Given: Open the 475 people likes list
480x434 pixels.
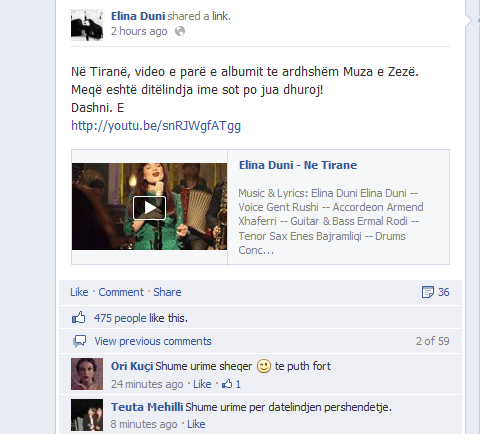Looking at the screenshot, I should click(x=120, y=318).
